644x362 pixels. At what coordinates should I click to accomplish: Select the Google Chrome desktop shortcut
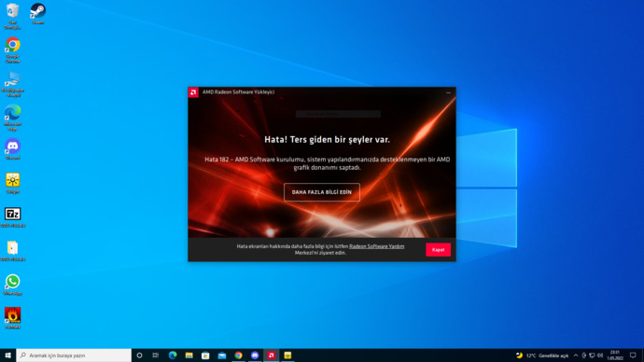coord(13,50)
